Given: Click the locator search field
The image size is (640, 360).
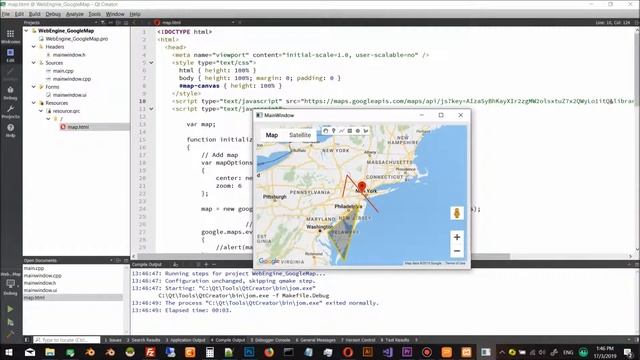Looking at the screenshot, I should (x=67, y=340).
